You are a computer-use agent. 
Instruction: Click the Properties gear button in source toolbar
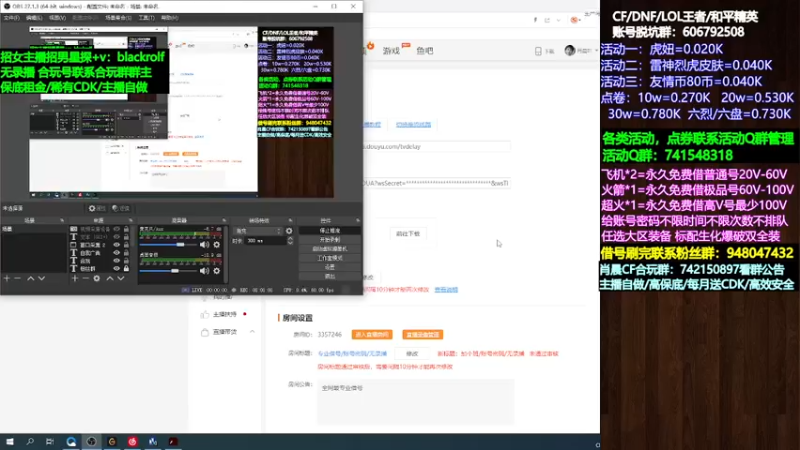(97, 208)
